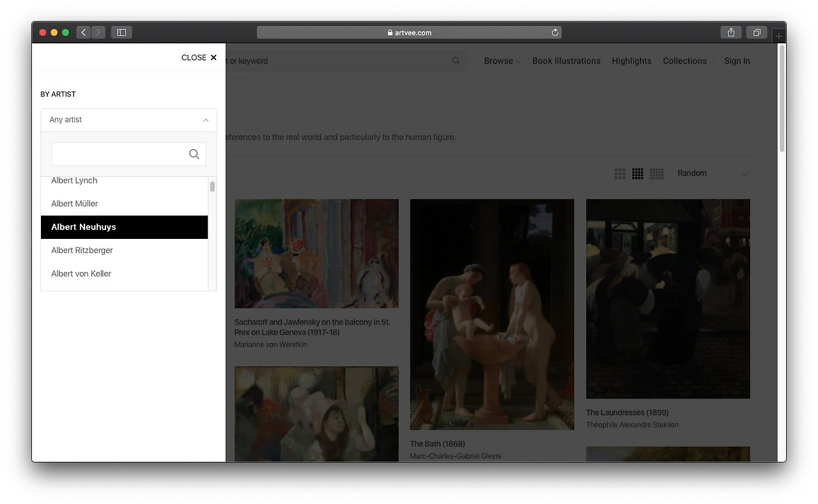This screenshot has width=818, height=504.
Task: Open The Laundresses (1899) title link
Action: coord(628,413)
